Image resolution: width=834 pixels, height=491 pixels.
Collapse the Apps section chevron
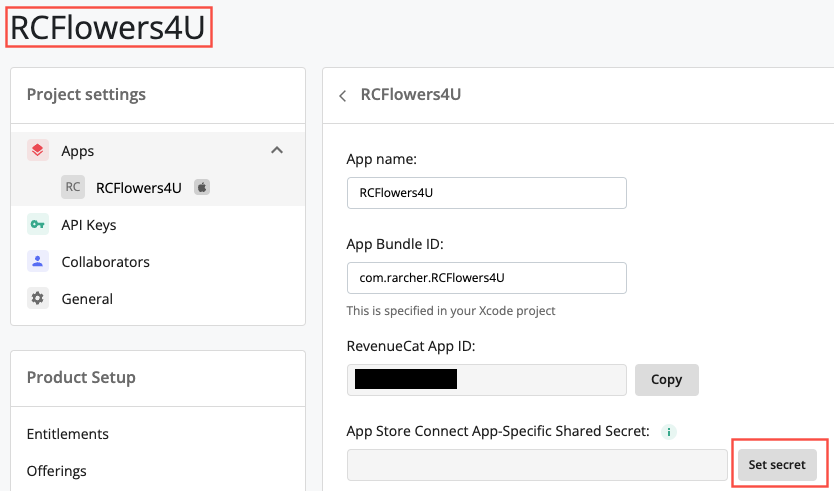277,151
